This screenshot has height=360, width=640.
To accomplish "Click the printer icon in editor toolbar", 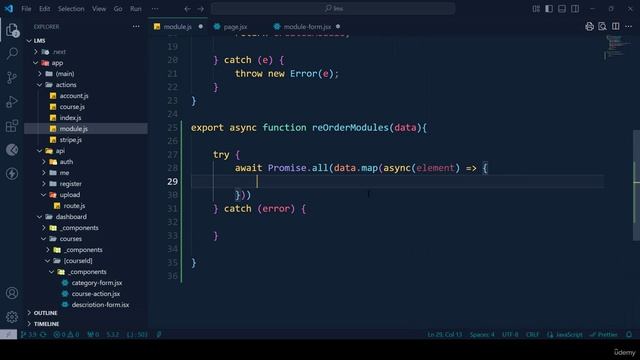I will coord(589,27).
